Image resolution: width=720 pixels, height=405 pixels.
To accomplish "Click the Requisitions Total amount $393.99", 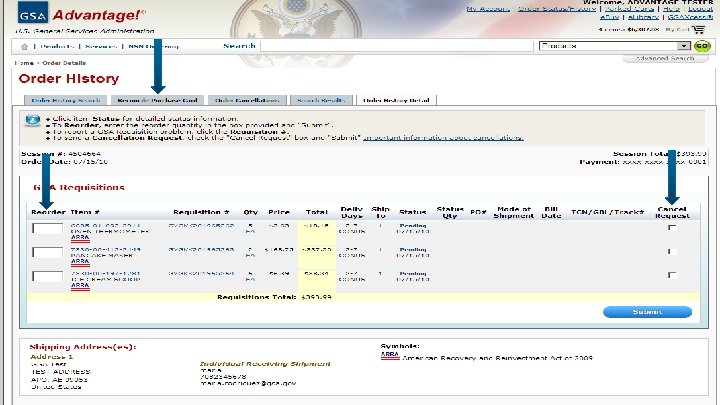I will coord(316,297).
